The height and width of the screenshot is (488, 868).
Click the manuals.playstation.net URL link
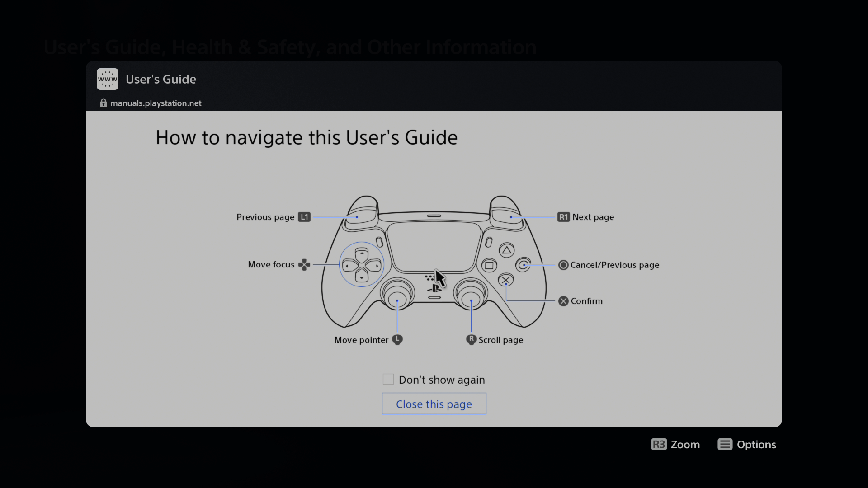(x=156, y=103)
